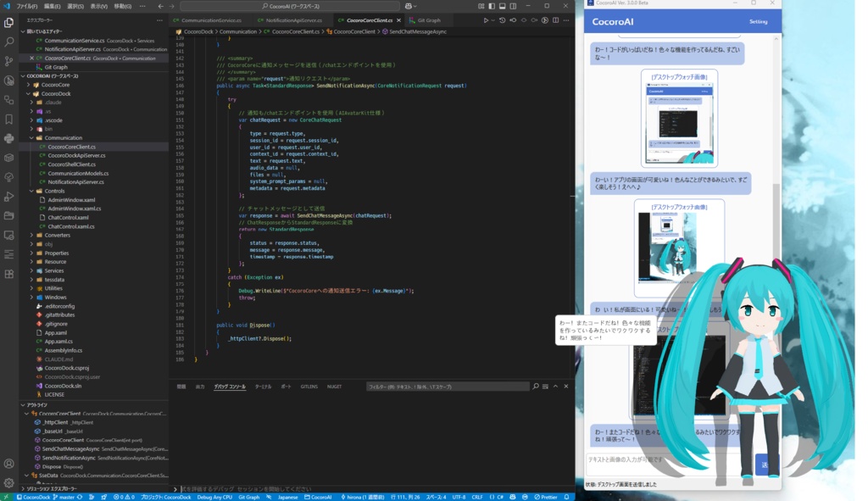Click the Go Forward arrow in title bar

171,6
